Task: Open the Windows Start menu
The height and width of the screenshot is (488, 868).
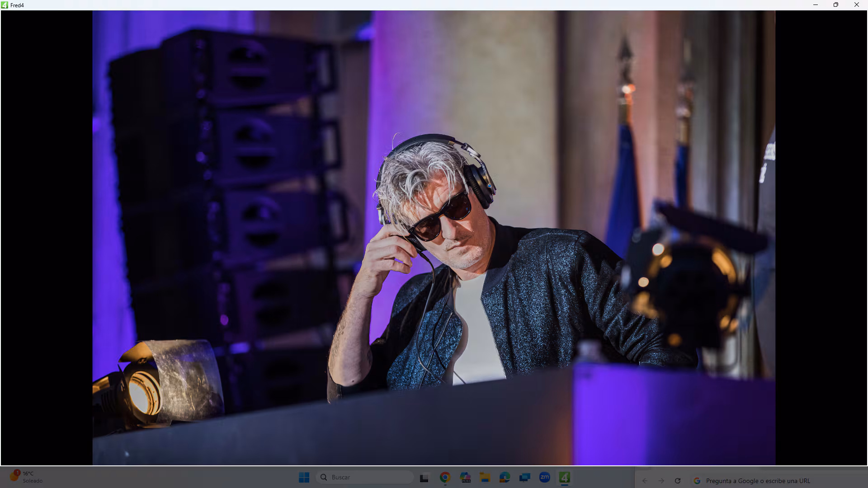Action: (x=304, y=477)
